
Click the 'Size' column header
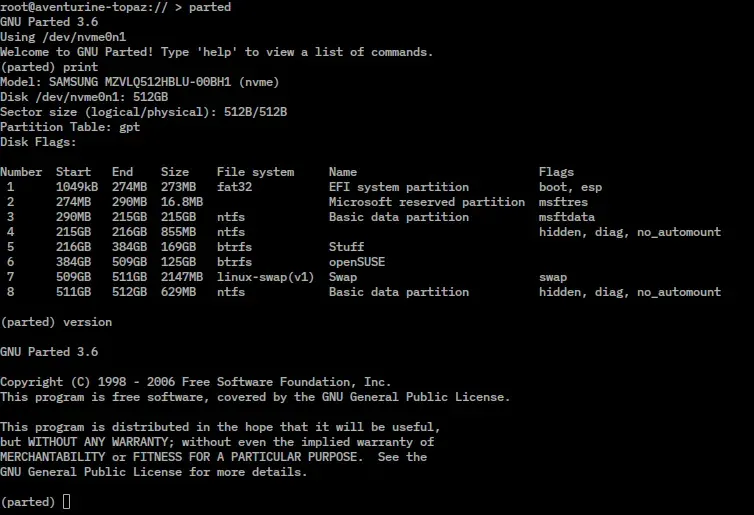pyautogui.click(x=175, y=172)
